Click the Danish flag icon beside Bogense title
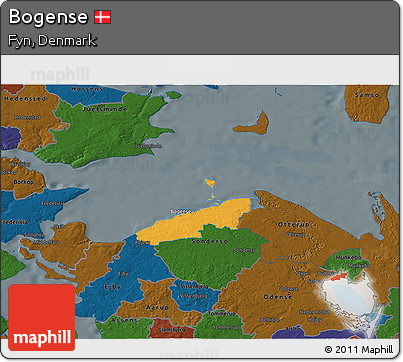403x362 pixels. click(x=102, y=17)
